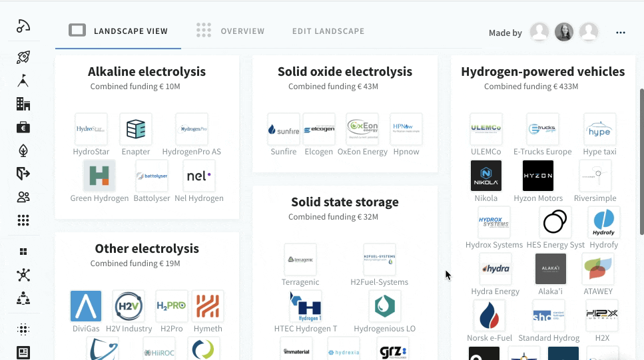Open H2V Industry logo
Image resolution: width=644 pixels, height=360 pixels.
pos(129,306)
